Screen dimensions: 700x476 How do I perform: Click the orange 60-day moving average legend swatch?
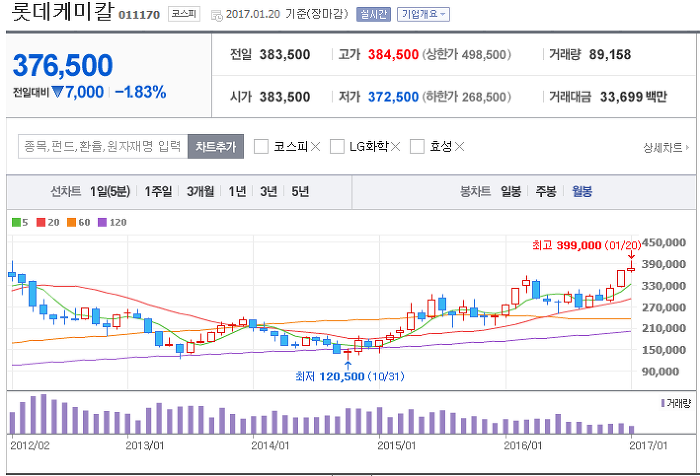71,222
